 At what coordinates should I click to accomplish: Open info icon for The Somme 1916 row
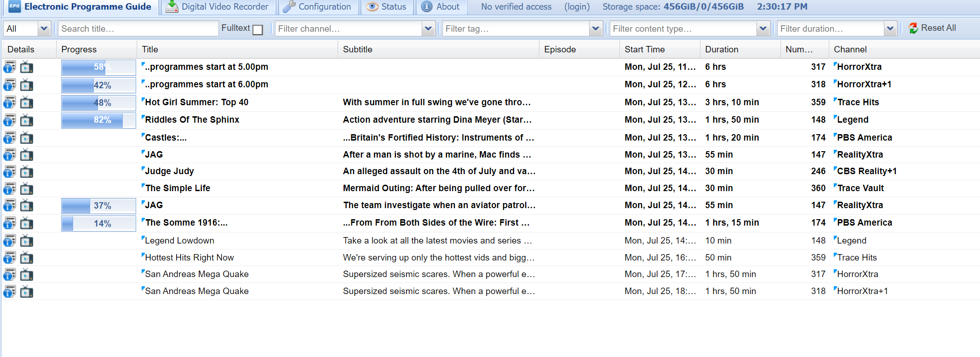(x=10, y=223)
